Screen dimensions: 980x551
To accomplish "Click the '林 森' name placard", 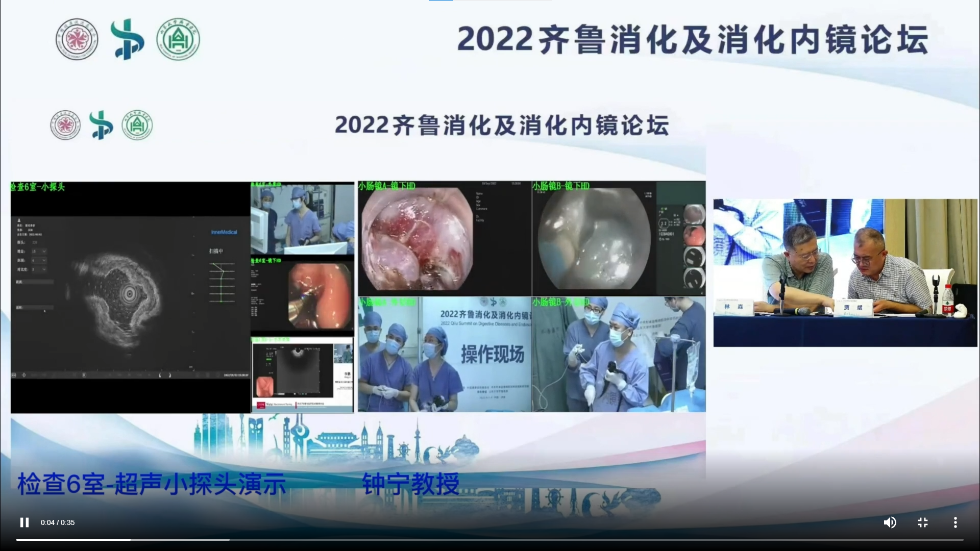I will [733, 307].
